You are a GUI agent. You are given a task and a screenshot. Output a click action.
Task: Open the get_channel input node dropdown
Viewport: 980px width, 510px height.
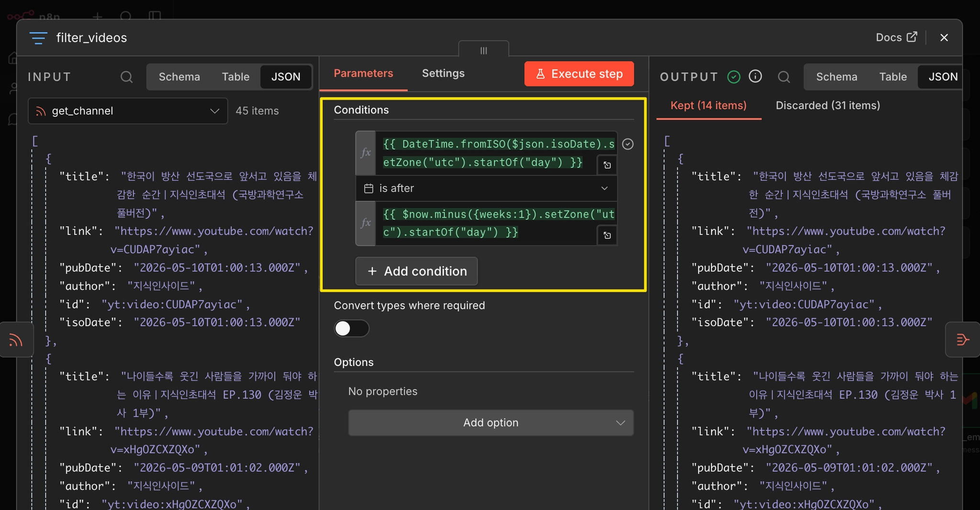click(128, 111)
